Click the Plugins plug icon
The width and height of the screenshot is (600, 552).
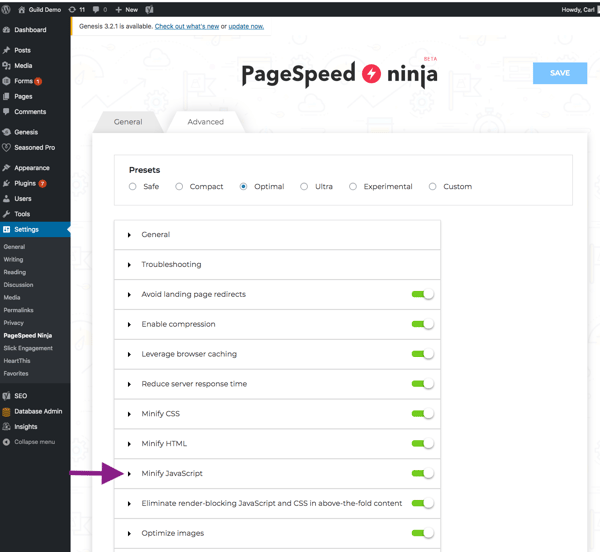[x=6, y=183]
